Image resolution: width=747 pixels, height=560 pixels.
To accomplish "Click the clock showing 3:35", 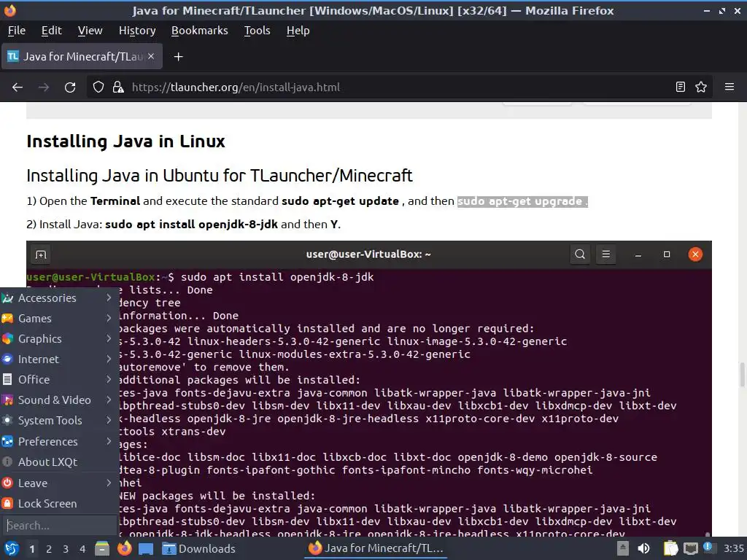I will [733, 548].
